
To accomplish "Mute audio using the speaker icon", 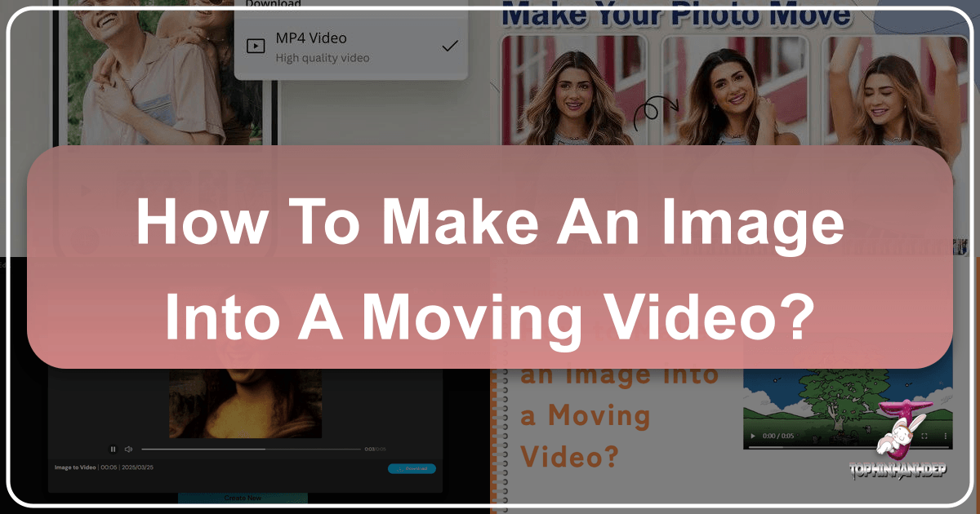I will 128,449.
